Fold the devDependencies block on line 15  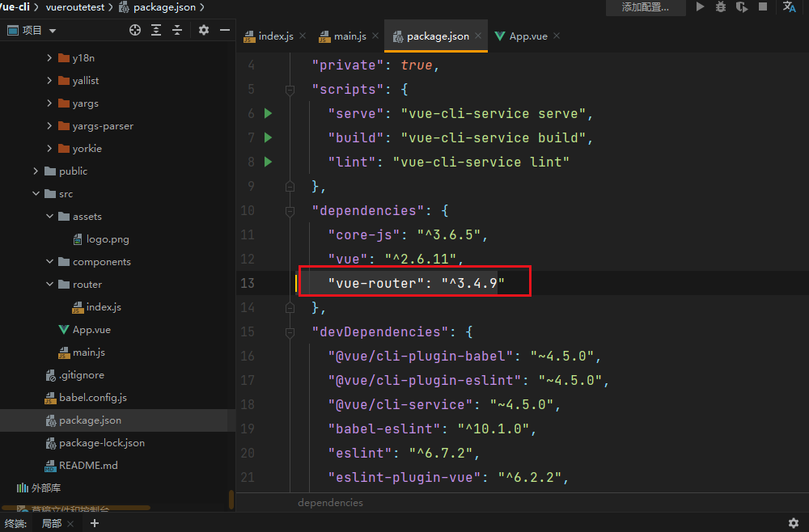pos(290,332)
